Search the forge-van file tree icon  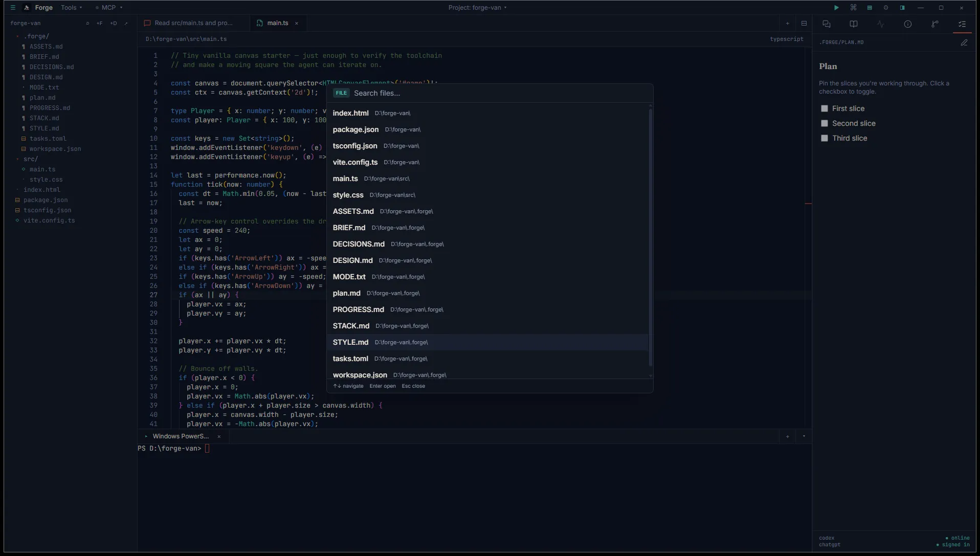[87, 23]
